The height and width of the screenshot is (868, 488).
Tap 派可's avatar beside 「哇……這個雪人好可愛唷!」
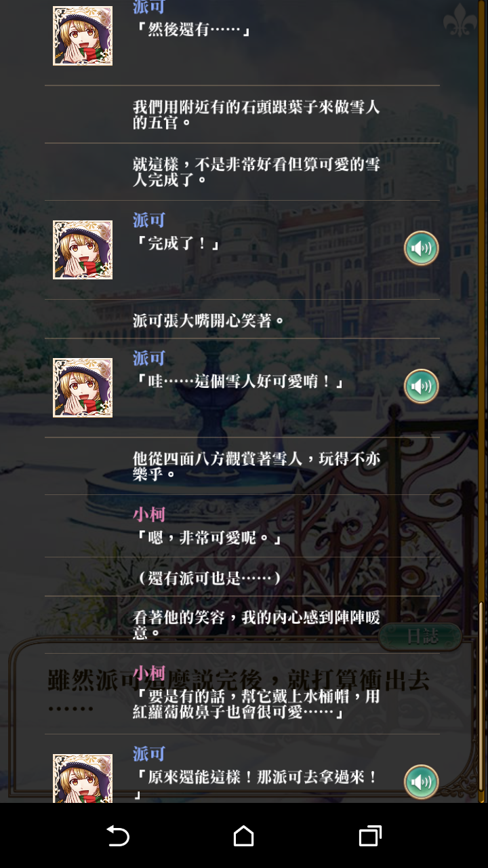pos(83,387)
